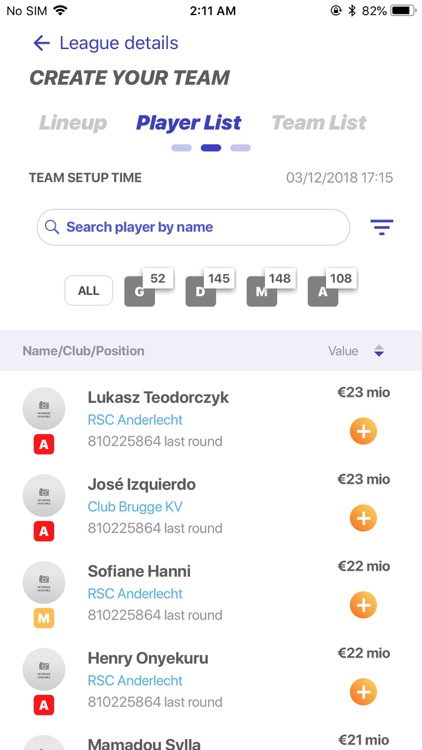Focus the Search player by name field
Screen dimensions: 422x750
coord(193,227)
